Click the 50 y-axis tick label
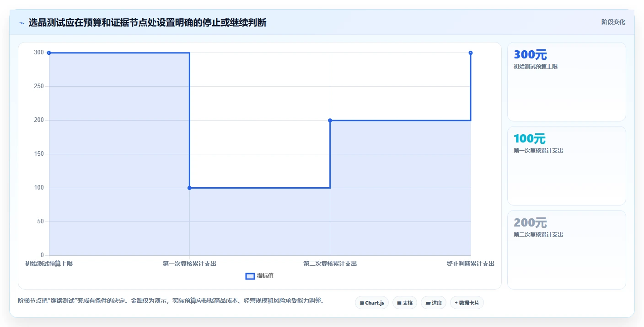The height and width of the screenshot is (327, 644). coord(40,222)
